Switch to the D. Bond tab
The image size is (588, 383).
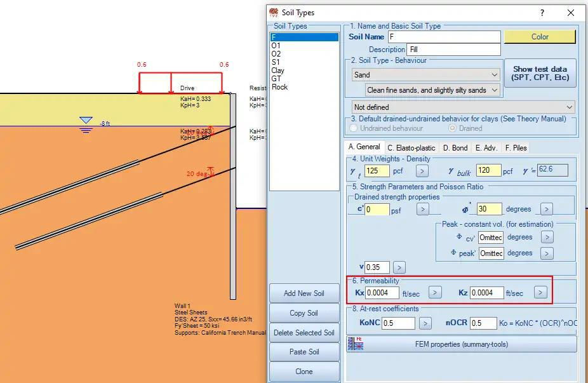point(455,148)
